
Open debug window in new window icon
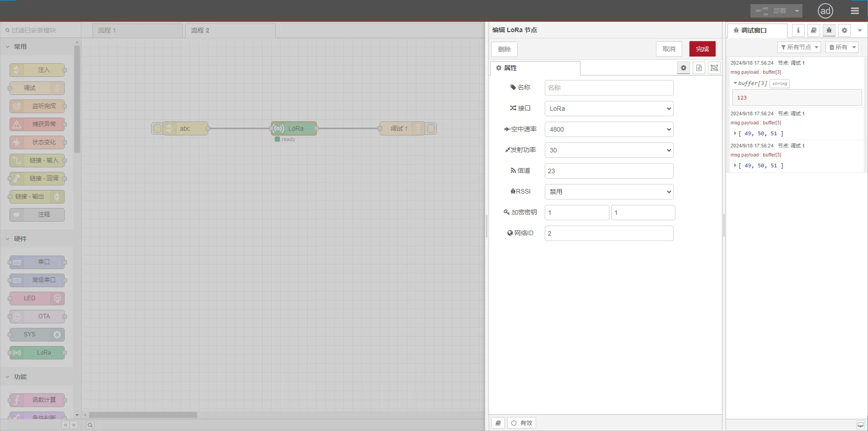[x=860, y=425]
